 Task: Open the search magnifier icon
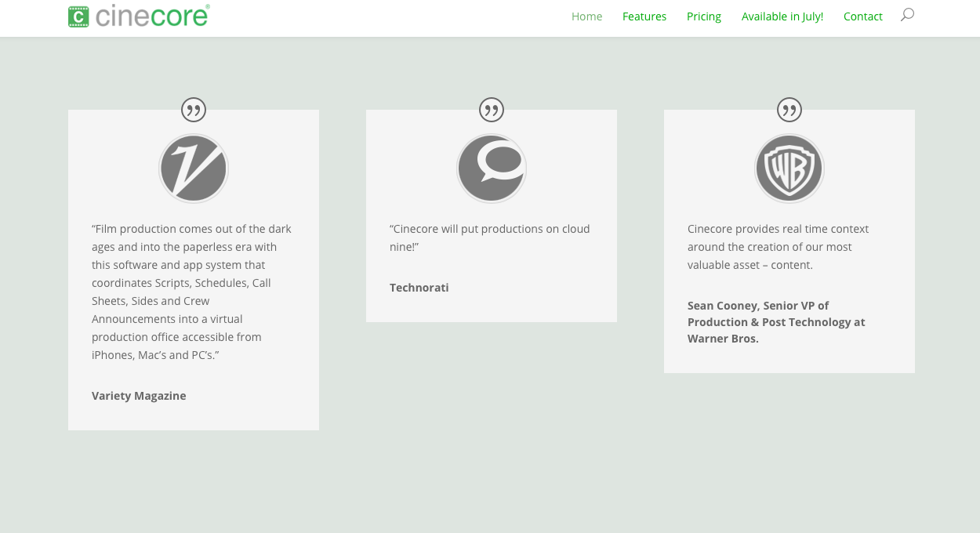pyautogui.click(x=907, y=15)
